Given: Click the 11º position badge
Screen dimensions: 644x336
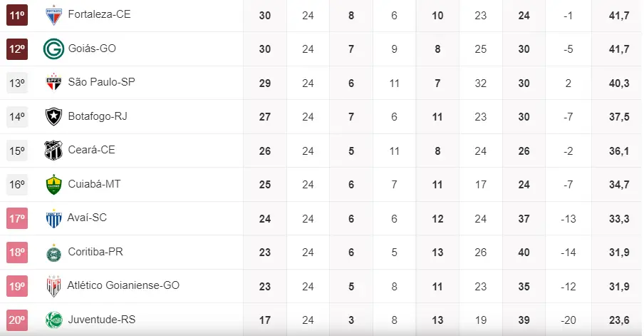Looking at the screenshot, I should point(17,14).
